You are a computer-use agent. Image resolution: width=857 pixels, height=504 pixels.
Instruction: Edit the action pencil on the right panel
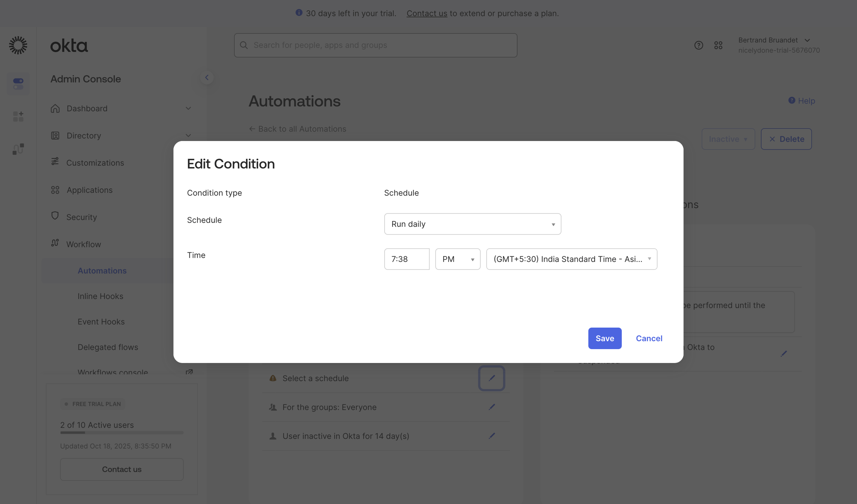tap(784, 354)
